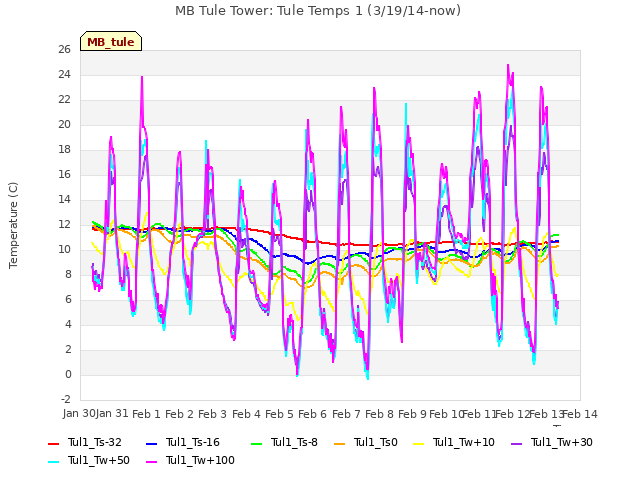Image resolution: width=640 pixels, height=480 pixels.
Task: Click the blue Tul1_Ts-16 legend swatch
Action: (151, 443)
